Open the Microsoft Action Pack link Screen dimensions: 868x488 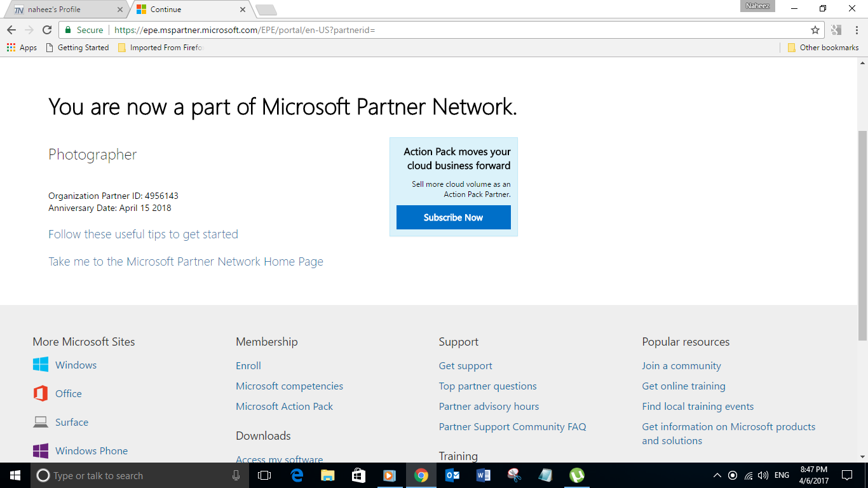pos(284,407)
